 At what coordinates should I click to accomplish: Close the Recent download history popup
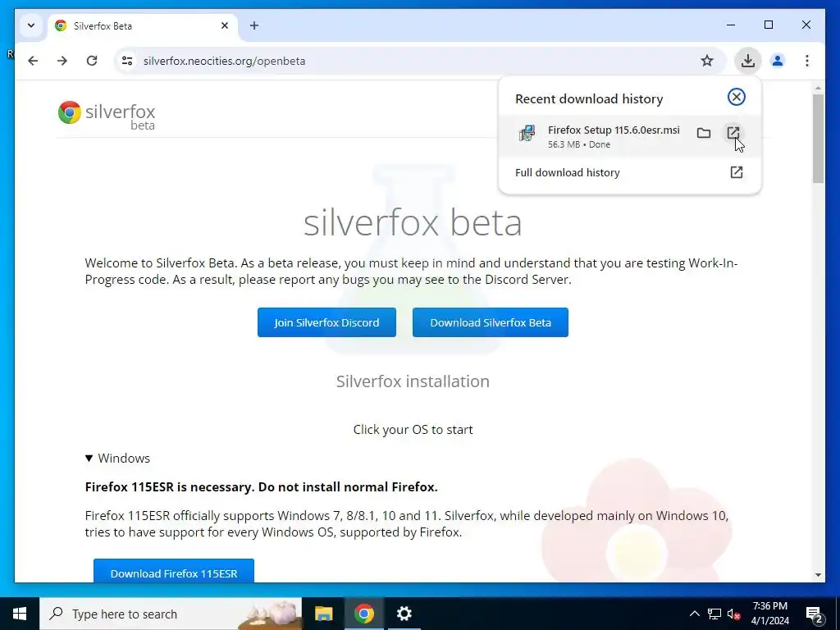737,97
